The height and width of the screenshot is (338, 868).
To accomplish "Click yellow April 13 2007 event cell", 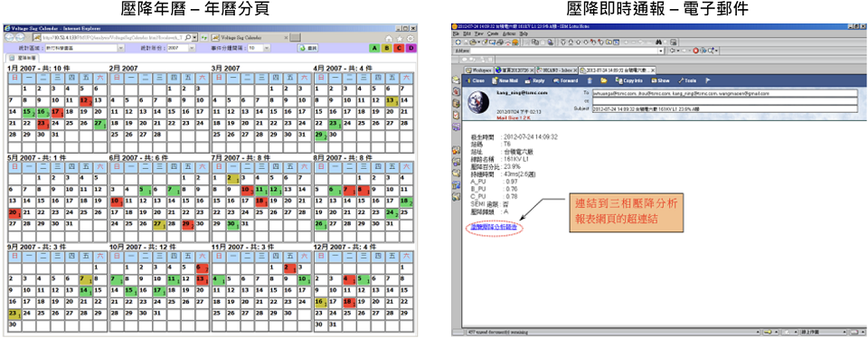I will coord(392,101).
